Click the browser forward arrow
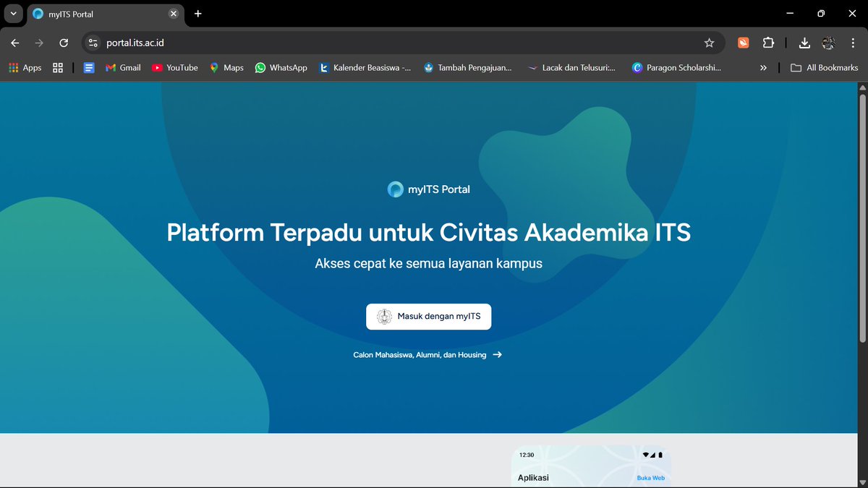This screenshot has height=488, width=868. tap(39, 43)
